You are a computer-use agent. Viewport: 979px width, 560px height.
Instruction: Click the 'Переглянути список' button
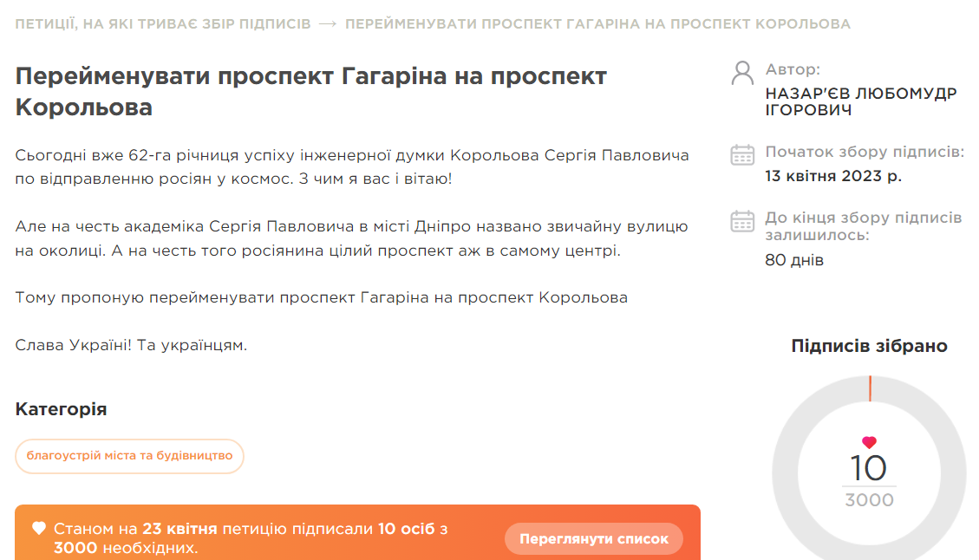[x=594, y=539]
